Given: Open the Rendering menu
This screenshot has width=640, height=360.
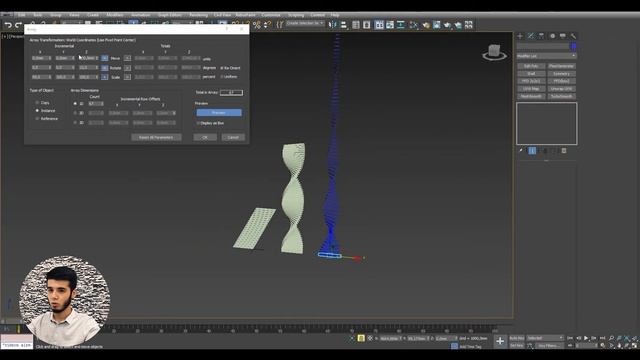Looking at the screenshot, I should pyautogui.click(x=198, y=15).
